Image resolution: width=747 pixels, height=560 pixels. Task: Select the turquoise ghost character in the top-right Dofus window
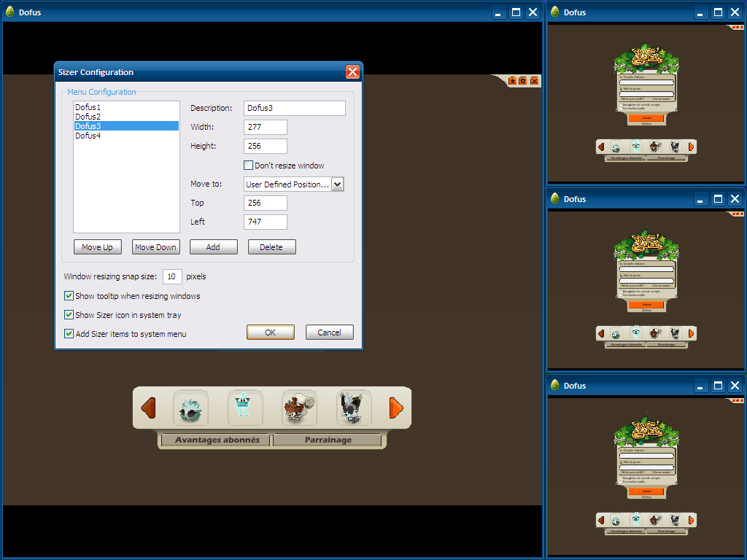[x=635, y=147]
